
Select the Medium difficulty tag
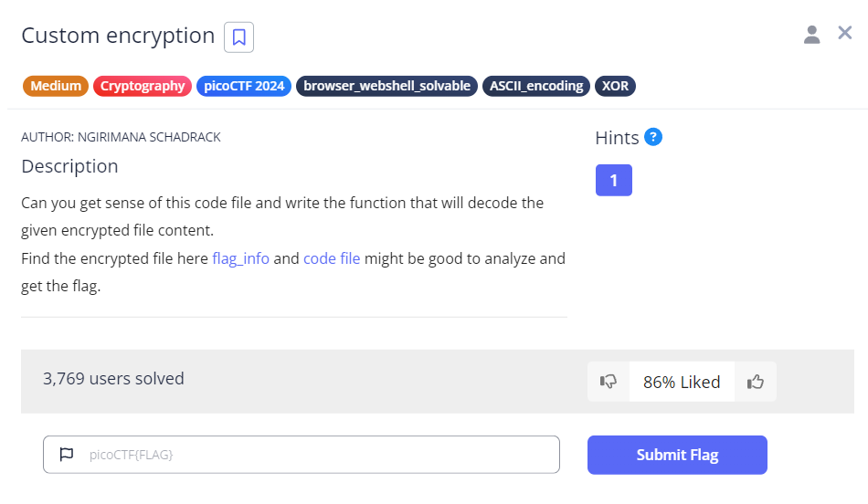pyautogui.click(x=56, y=86)
